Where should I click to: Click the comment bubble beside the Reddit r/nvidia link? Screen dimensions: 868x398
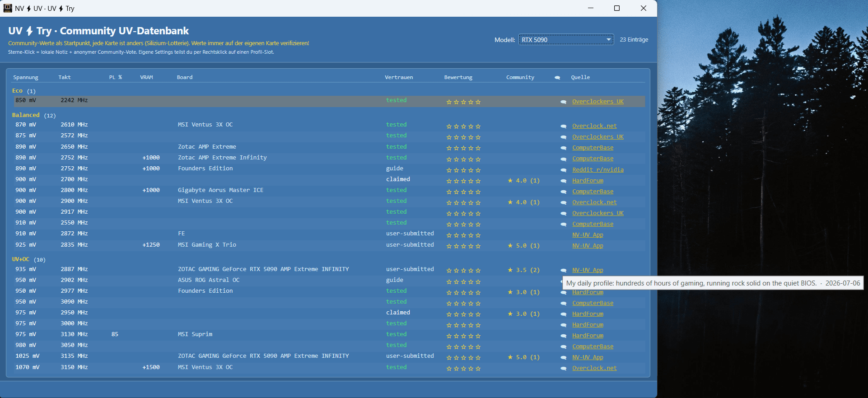tap(563, 170)
